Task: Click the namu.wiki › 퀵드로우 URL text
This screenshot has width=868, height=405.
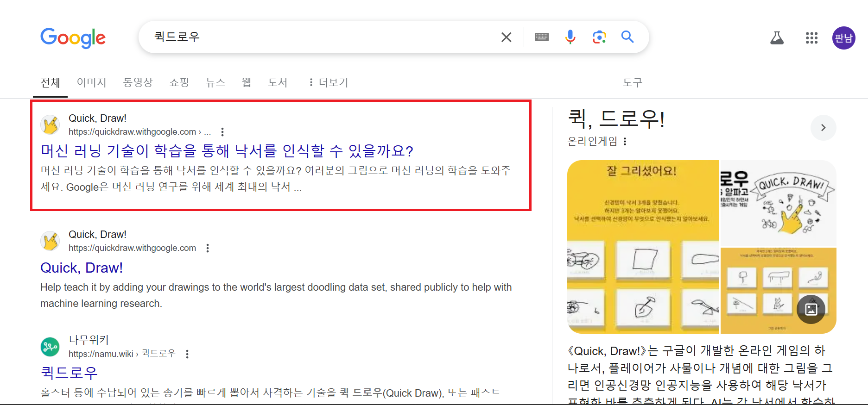Action: (122, 354)
